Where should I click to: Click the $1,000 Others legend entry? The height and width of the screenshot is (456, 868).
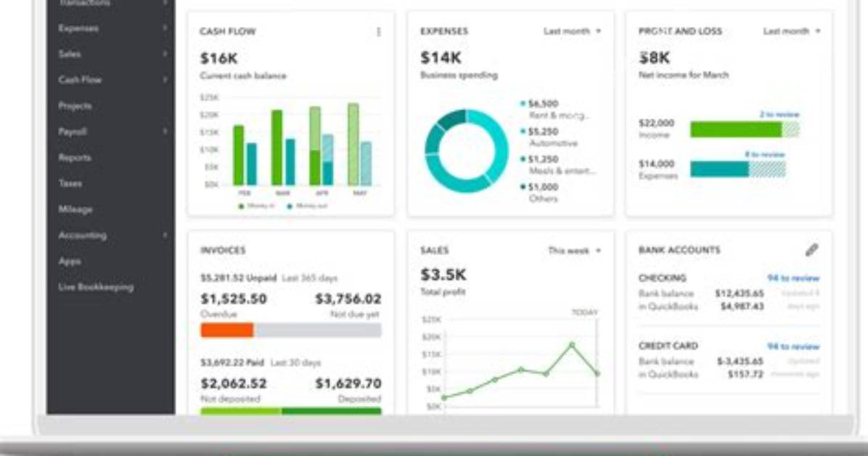(539, 192)
